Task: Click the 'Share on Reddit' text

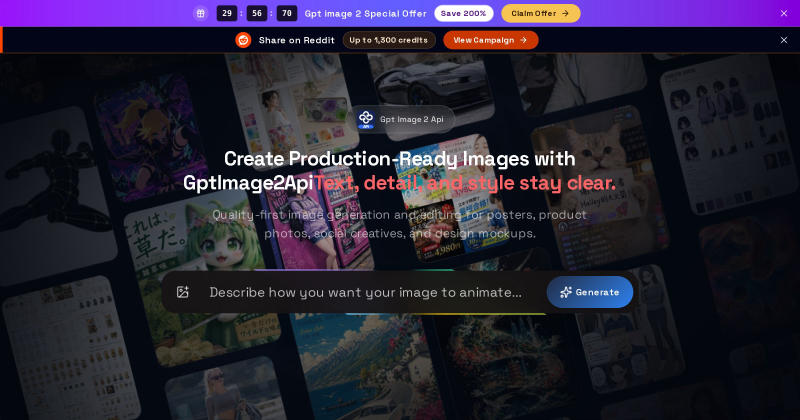Action: click(x=296, y=40)
